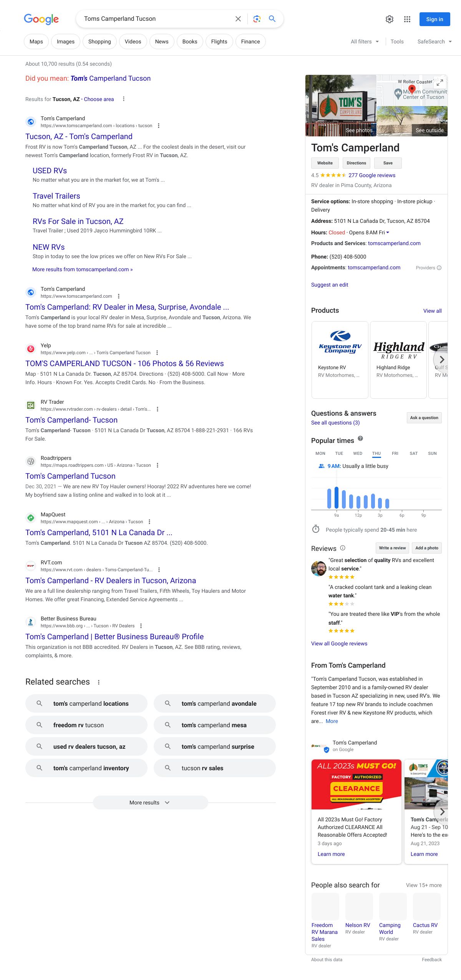Open See photos thumbnail

(x=341, y=106)
